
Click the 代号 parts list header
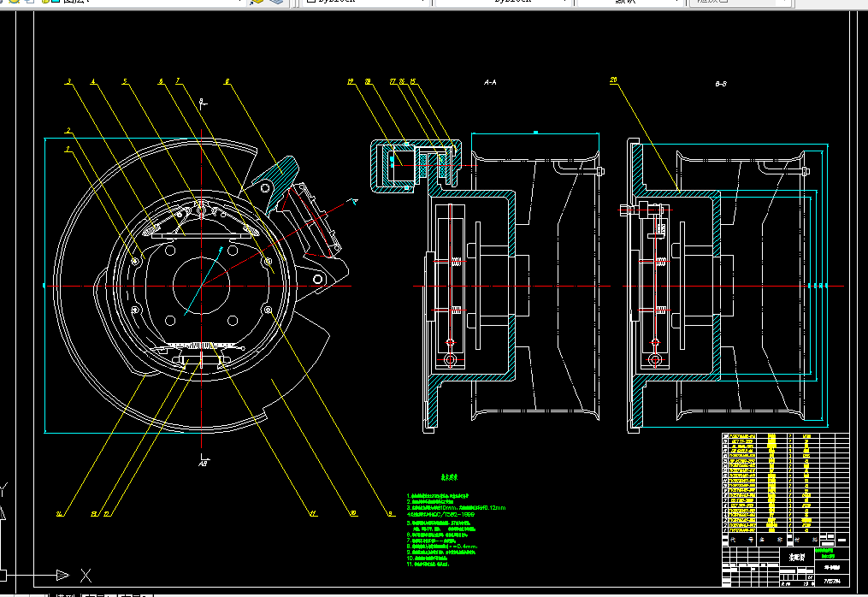pyautogui.click(x=742, y=540)
